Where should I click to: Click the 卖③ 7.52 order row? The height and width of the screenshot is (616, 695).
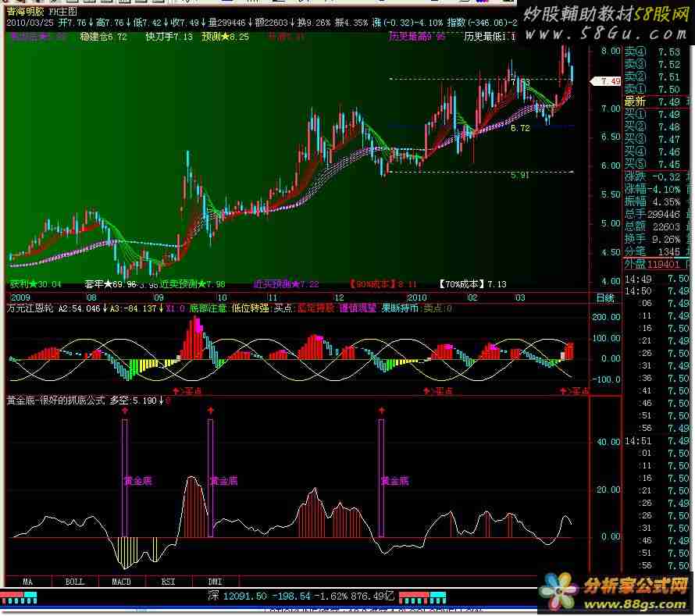click(x=653, y=64)
